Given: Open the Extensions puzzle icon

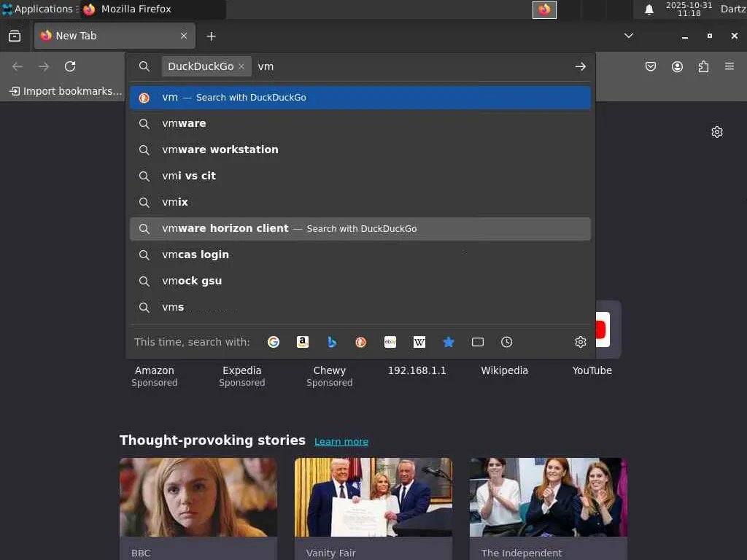Looking at the screenshot, I should coord(703,66).
